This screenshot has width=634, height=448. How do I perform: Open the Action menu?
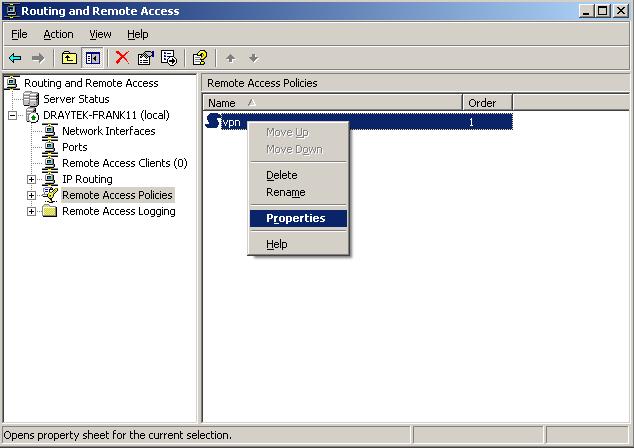59,34
